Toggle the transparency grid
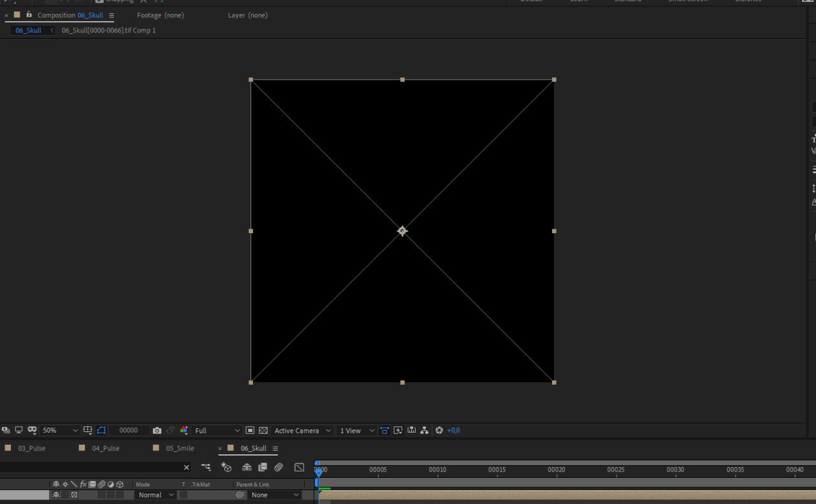The width and height of the screenshot is (816, 504). click(x=263, y=431)
